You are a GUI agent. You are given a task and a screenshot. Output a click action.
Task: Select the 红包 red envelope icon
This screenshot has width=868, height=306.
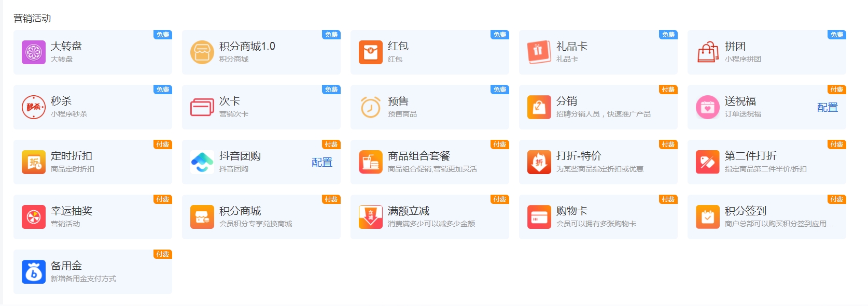click(x=371, y=52)
